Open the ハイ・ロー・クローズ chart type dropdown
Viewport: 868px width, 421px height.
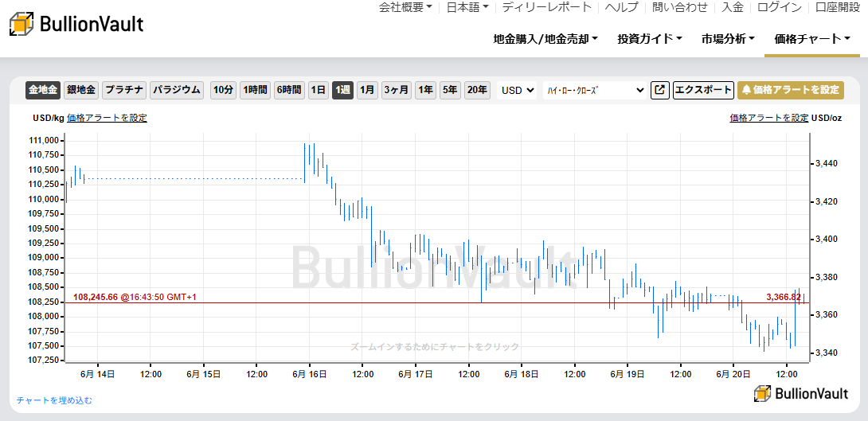[x=595, y=90]
